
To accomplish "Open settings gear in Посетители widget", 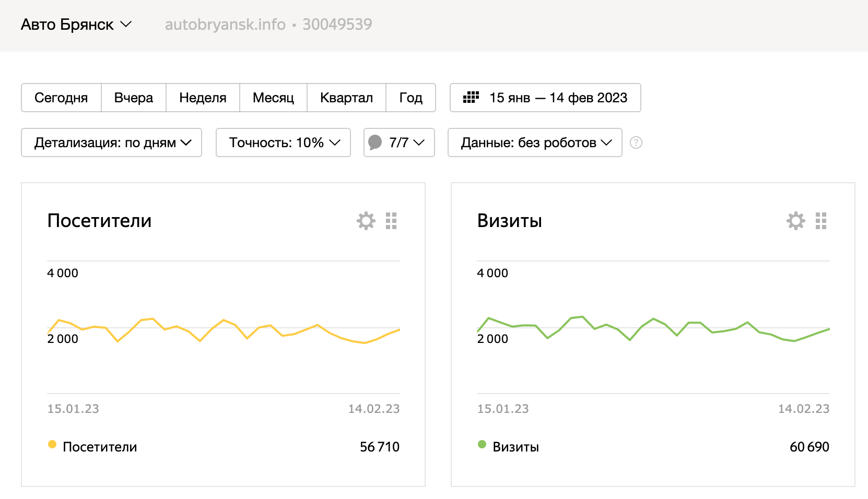I will 366,221.
